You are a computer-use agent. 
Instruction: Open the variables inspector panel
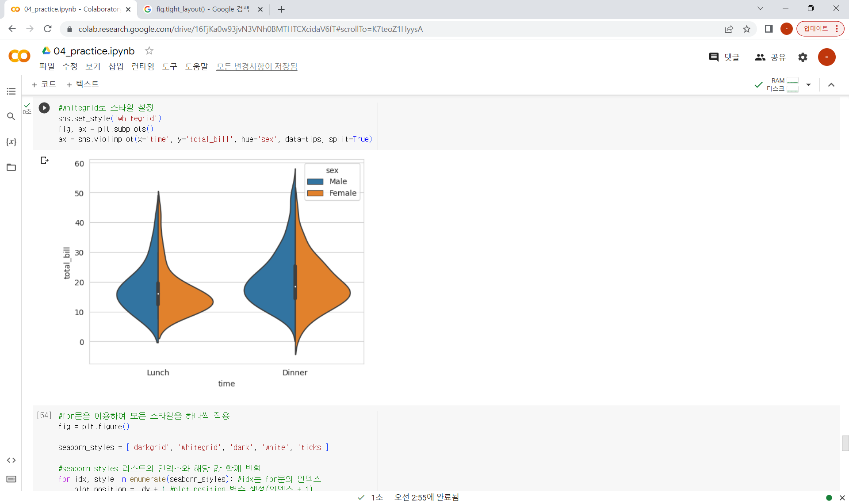tap(11, 142)
